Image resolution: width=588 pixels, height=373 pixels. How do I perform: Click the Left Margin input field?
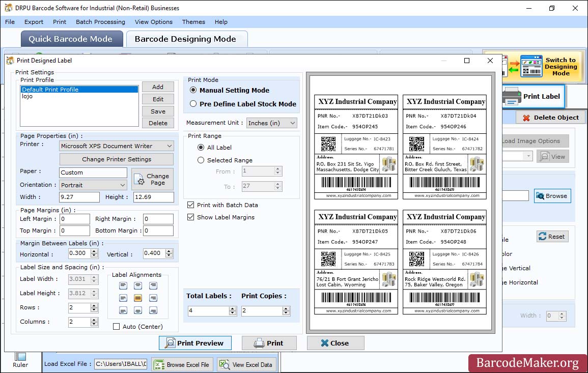(75, 219)
